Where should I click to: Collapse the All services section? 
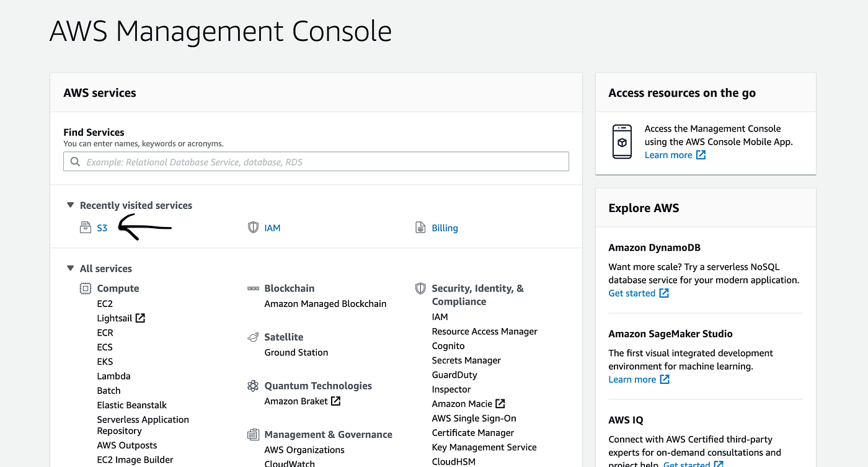69,269
